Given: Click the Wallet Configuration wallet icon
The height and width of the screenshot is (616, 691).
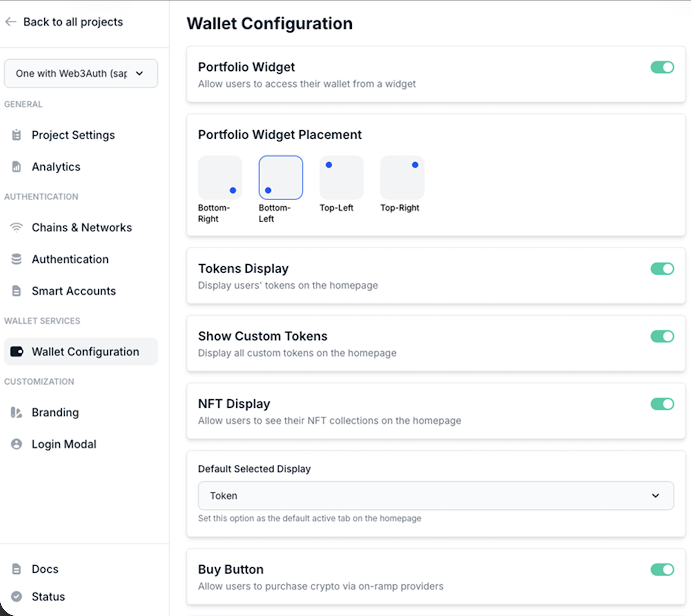Looking at the screenshot, I should tap(16, 352).
